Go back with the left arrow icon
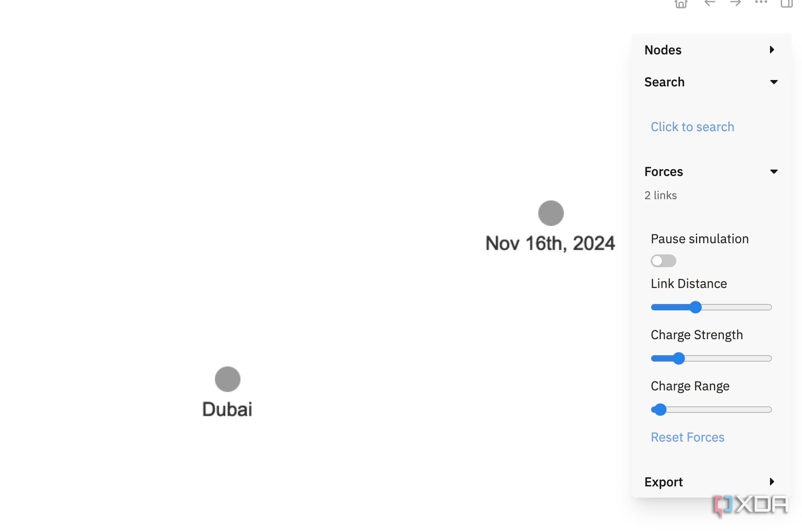The height and width of the screenshot is (532, 802). click(710, 3)
